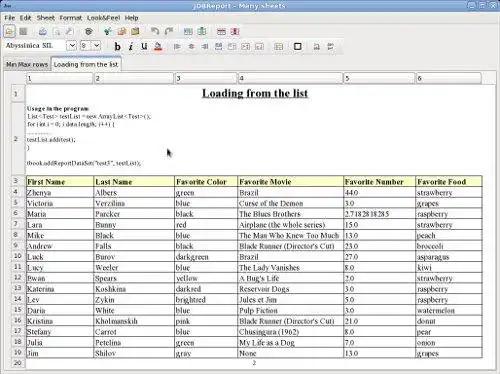Open the Abyssinica SIL font dropdown
This screenshot has width=500, height=374.
pos(72,46)
